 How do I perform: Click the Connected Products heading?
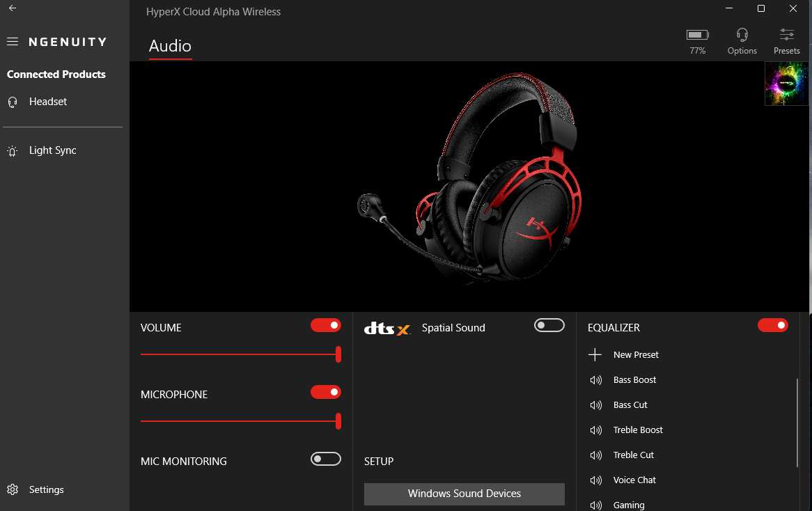56,74
